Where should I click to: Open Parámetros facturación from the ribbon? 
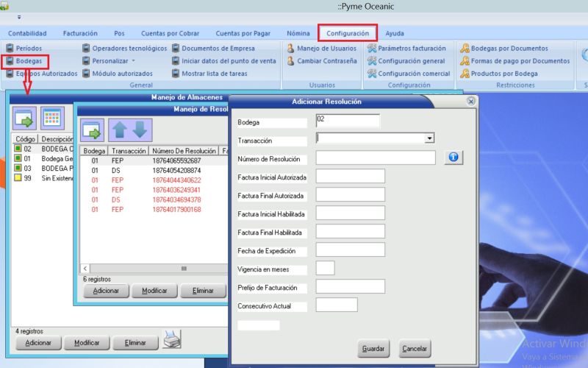point(406,49)
